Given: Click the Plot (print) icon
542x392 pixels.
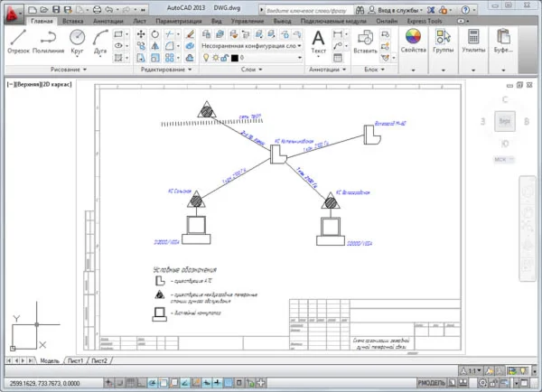Looking at the screenshot, I should point(98,10).
